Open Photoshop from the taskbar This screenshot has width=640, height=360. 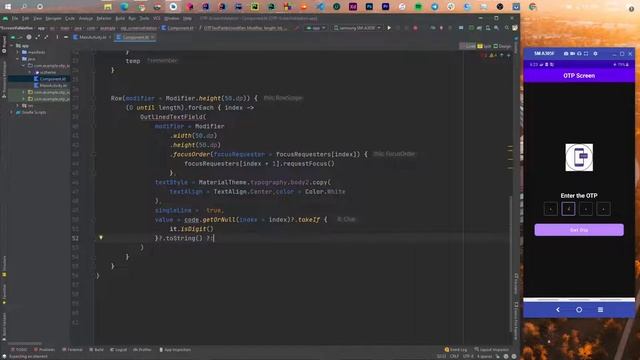pos(369,7)
